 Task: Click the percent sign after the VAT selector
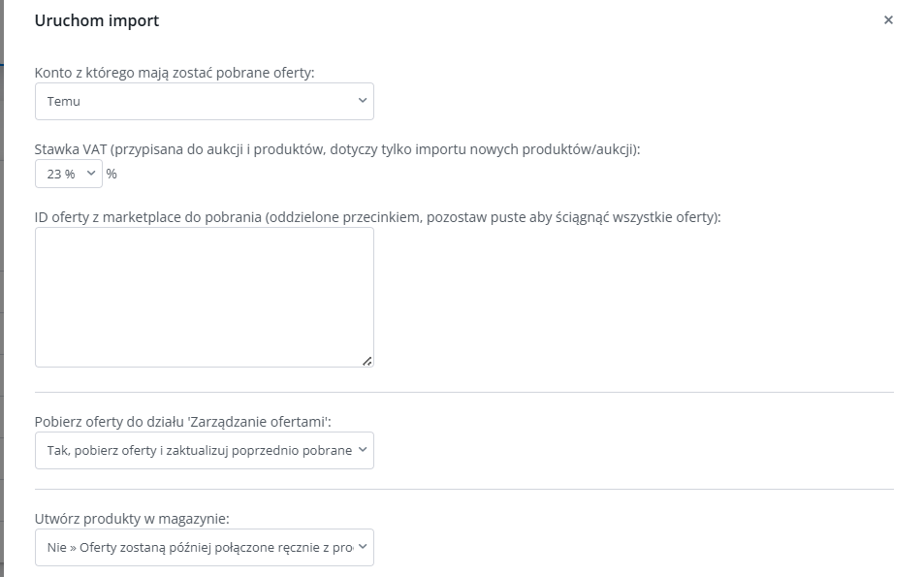click(x=112, y=175)
